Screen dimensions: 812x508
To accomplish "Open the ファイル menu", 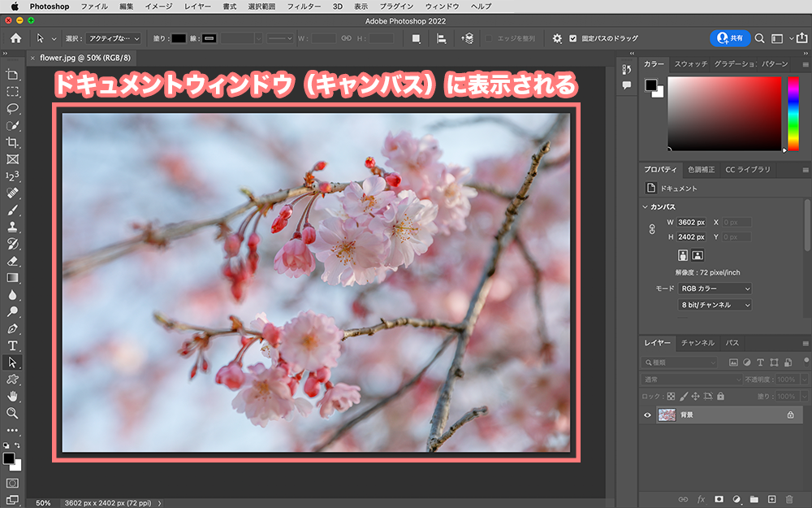I will point(94,7).
